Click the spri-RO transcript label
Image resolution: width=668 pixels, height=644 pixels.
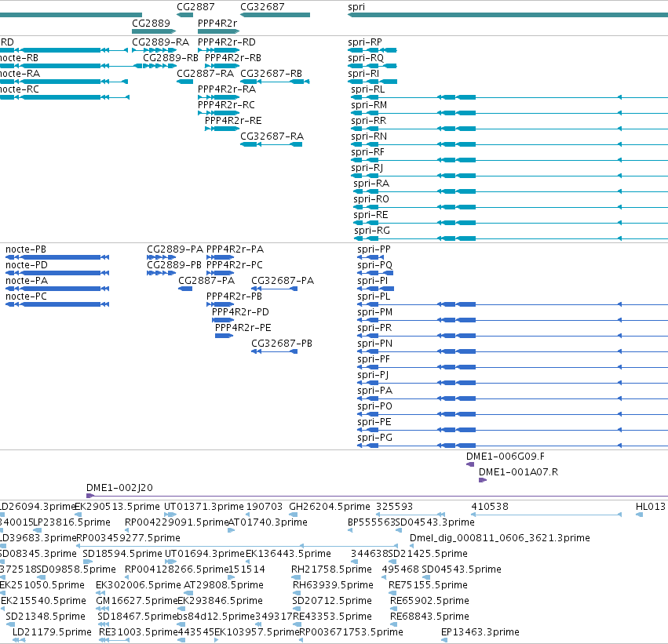(x=371, y=199)
